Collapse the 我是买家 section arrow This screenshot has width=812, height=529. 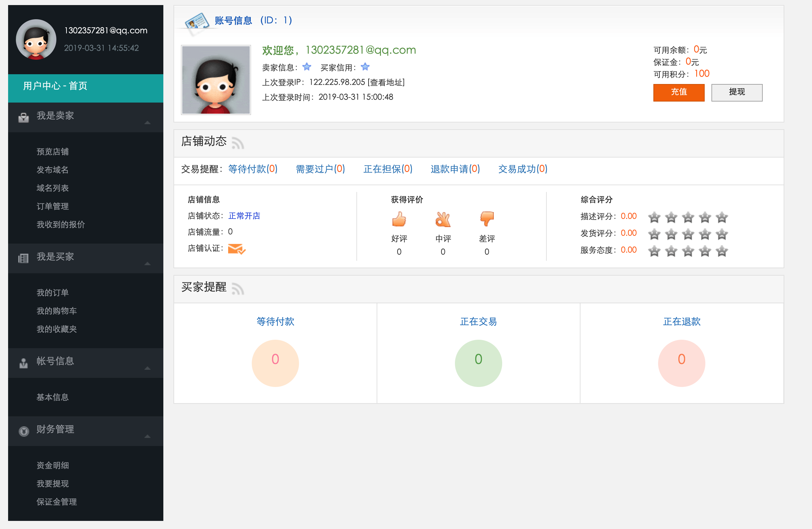[147, 263]
